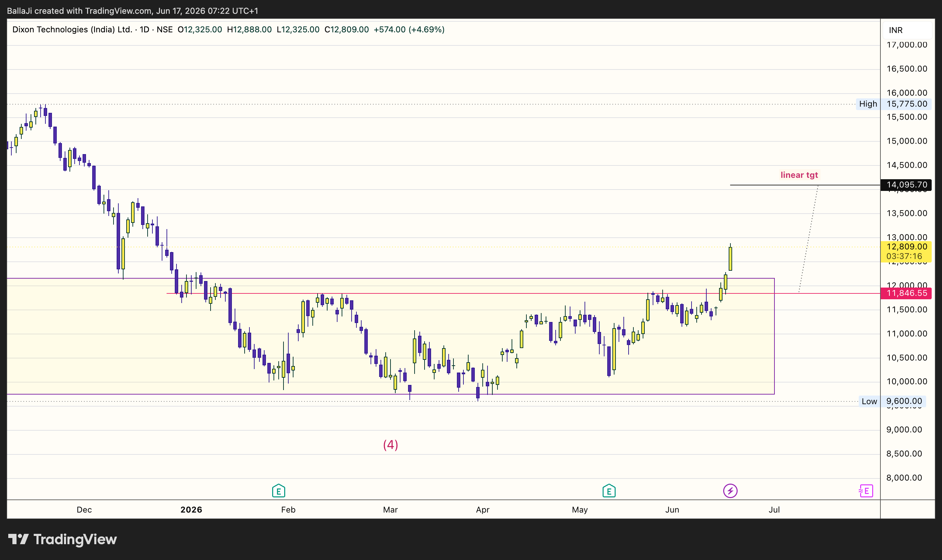Click the Mar label on time axis
This screenshot has height=560, width=942.
390,510
